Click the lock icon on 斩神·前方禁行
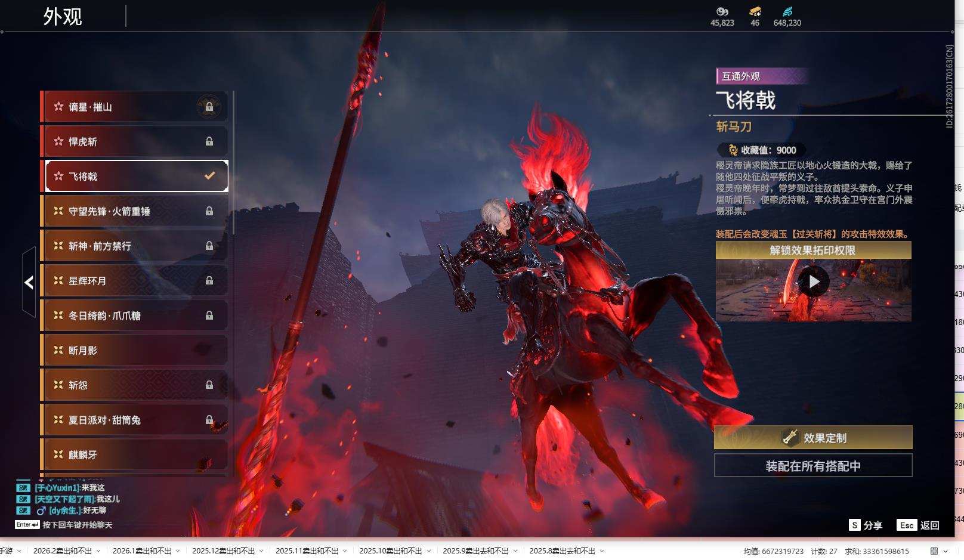The width and height of the screenshot is (964, 560). tap(209, 246)
